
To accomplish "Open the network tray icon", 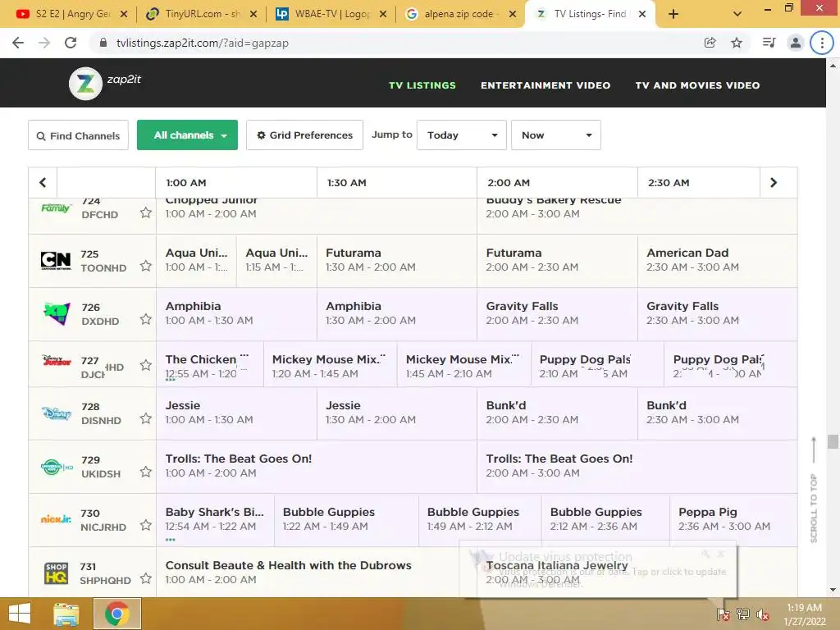I will 742,614.
